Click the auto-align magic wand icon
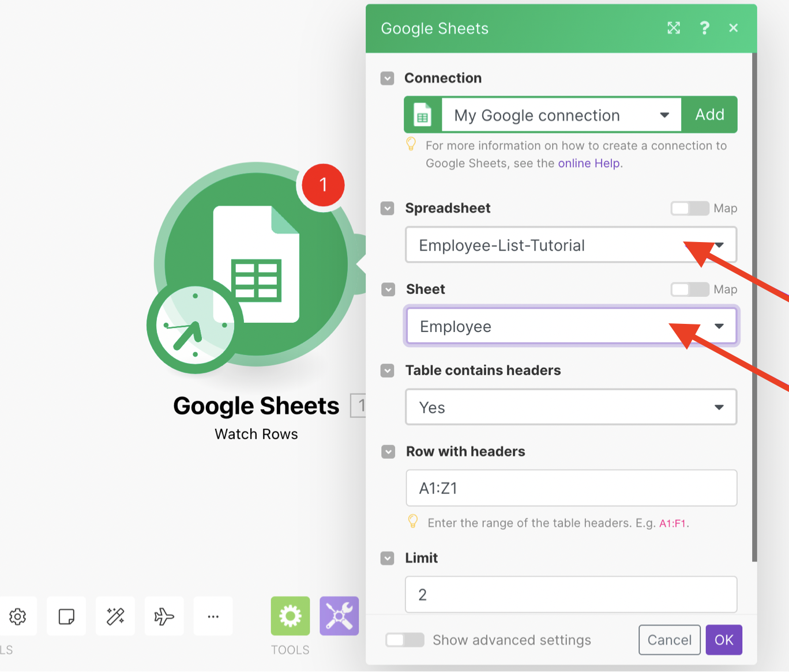The width and height of the screenshot is (789, 672). tap(115, 616)
